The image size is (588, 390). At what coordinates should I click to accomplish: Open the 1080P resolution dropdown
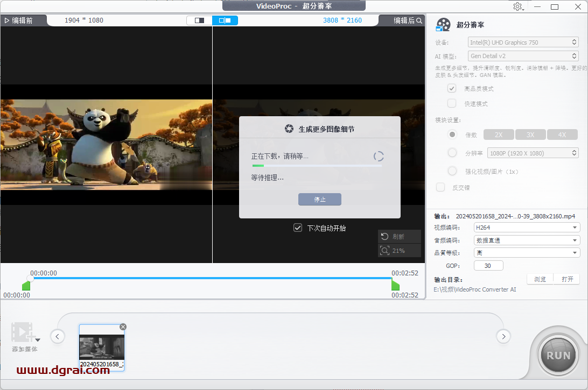[533, 153]
